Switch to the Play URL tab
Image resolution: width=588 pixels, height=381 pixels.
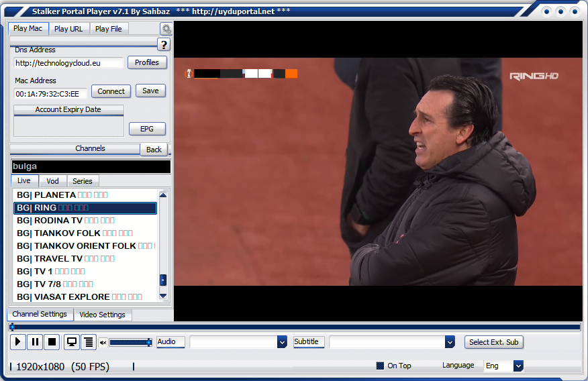(x=68, y=29)
